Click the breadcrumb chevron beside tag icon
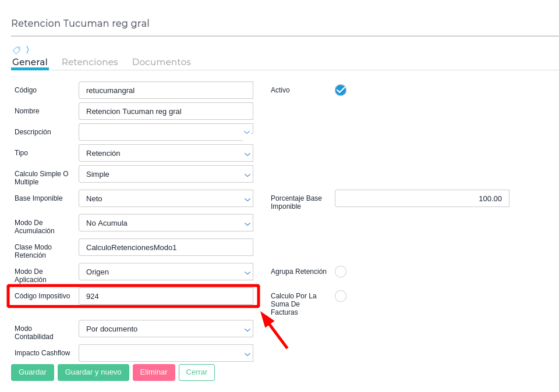Viewport: 559px width, 392px height. 27,50
